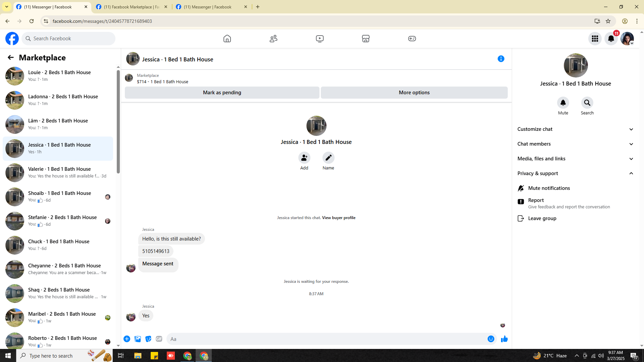Screen dimensions: 644x362
Task: Open the Friends icon in top navigation
Action: pos(274,39)
